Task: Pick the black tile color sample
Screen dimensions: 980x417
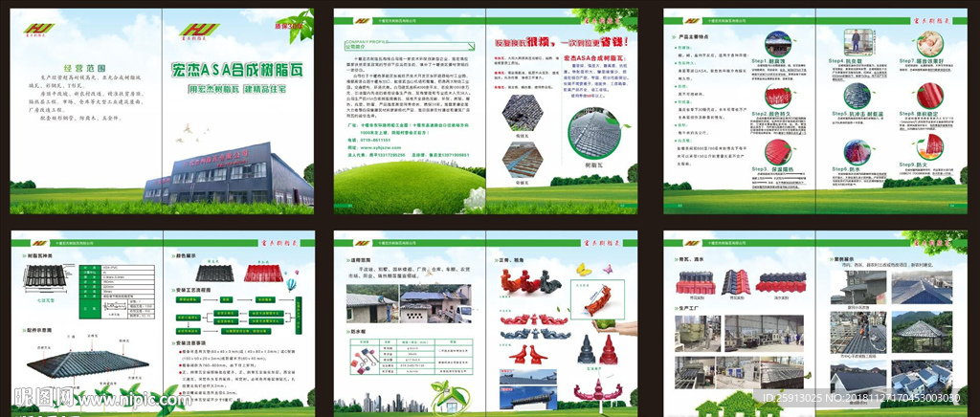Action: [214, 273]
